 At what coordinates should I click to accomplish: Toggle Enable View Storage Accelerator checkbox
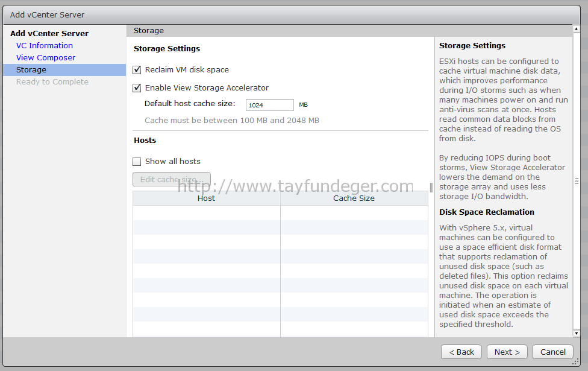137,88
